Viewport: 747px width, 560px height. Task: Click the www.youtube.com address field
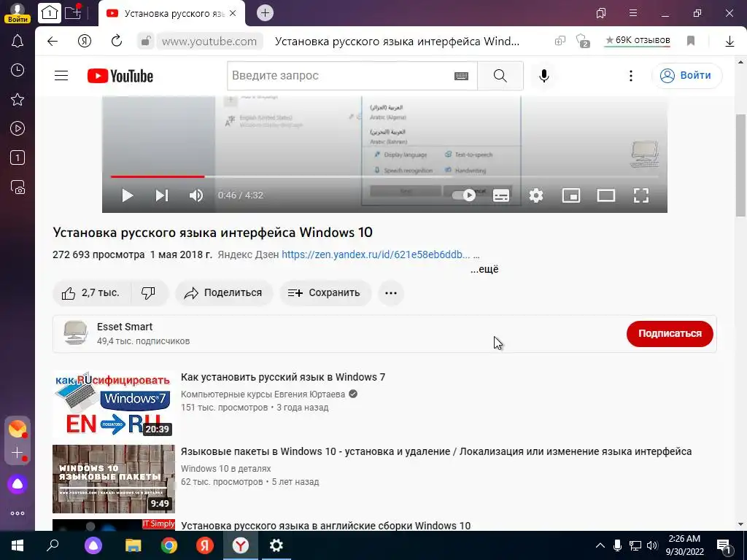click(x=209, y=42)
